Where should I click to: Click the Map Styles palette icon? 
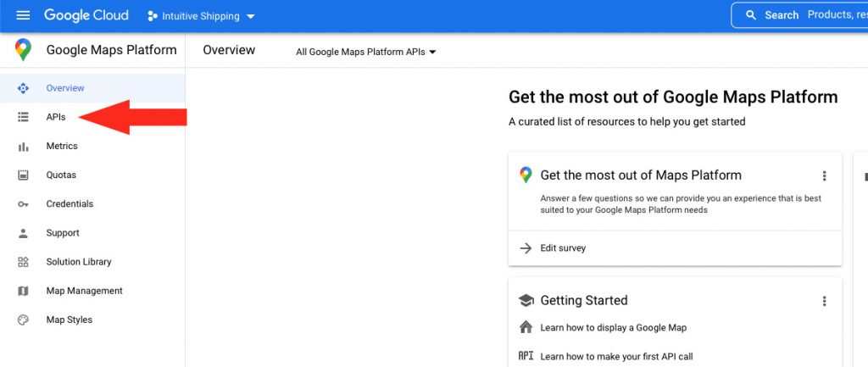tap(23, 320)
